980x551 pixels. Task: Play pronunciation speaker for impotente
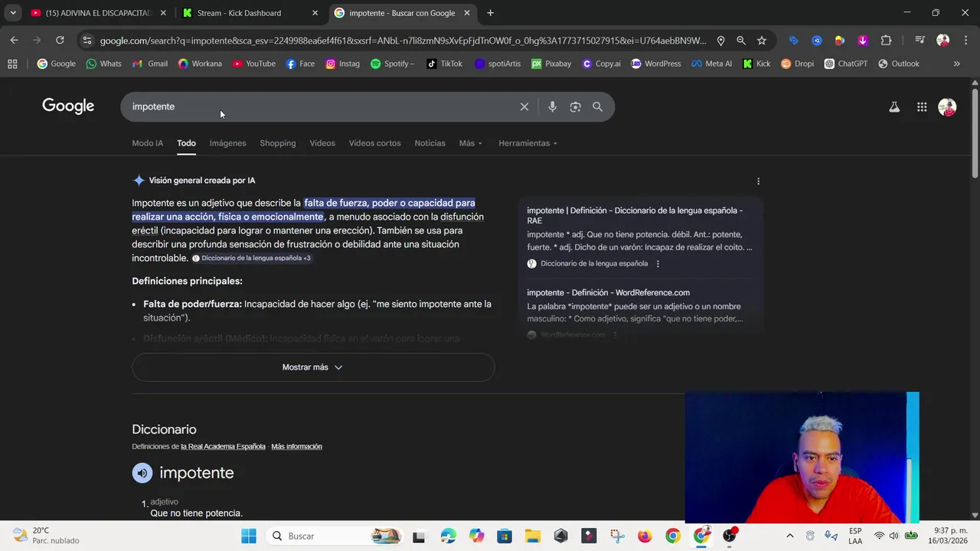tap(142, 473)
